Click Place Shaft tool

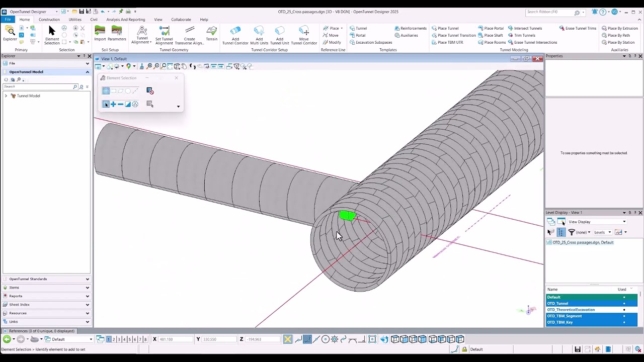pos(491,35)
